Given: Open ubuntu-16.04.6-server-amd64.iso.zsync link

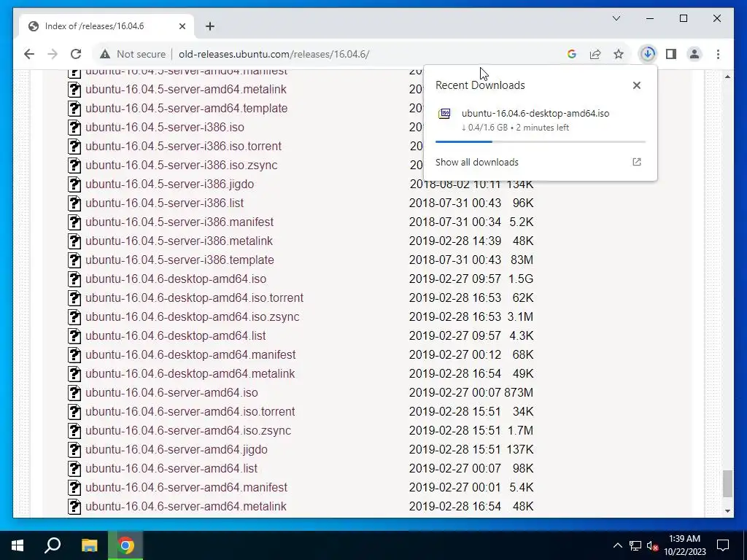Looking at the screenshot, I should pyautogui.click(x=188, y=430).
